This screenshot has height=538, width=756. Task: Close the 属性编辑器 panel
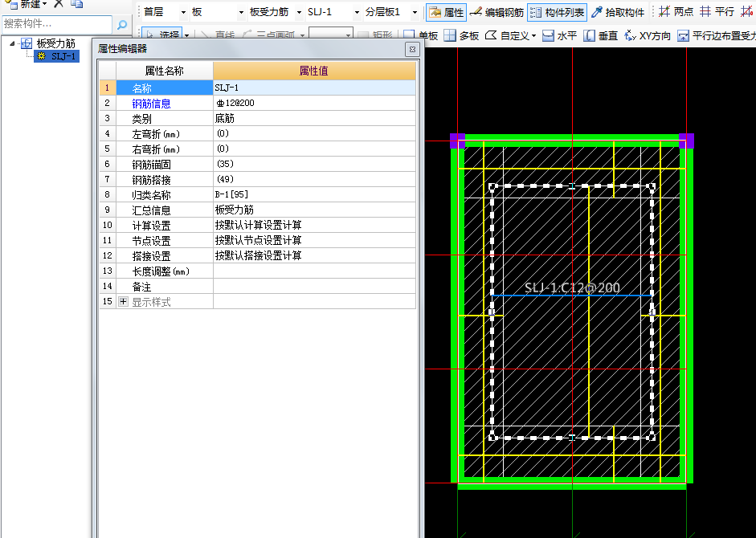[x=412, y=49]
